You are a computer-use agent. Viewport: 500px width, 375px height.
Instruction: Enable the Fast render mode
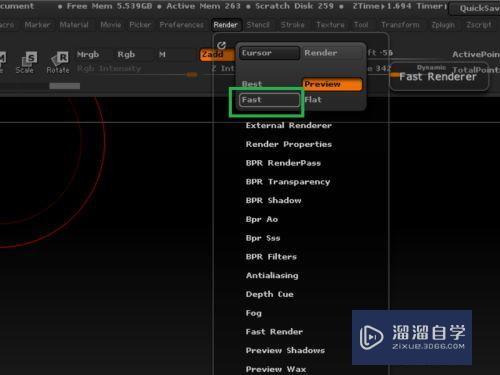tap(269, 100)
